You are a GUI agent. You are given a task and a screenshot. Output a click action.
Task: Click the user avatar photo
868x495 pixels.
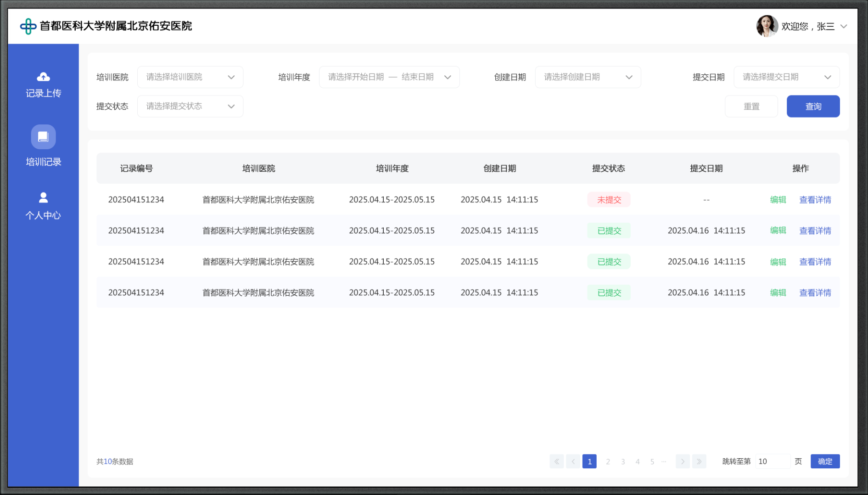766,26
